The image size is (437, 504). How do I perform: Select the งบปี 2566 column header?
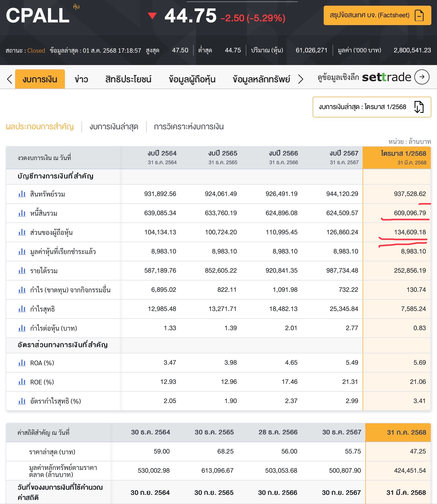click(283, 157)
